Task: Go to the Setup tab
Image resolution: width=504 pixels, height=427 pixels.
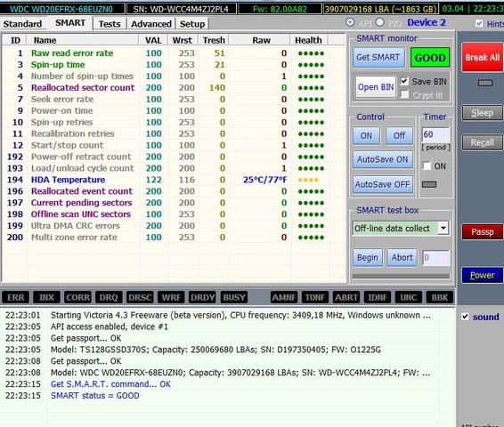Action: [x=191, y=24]
